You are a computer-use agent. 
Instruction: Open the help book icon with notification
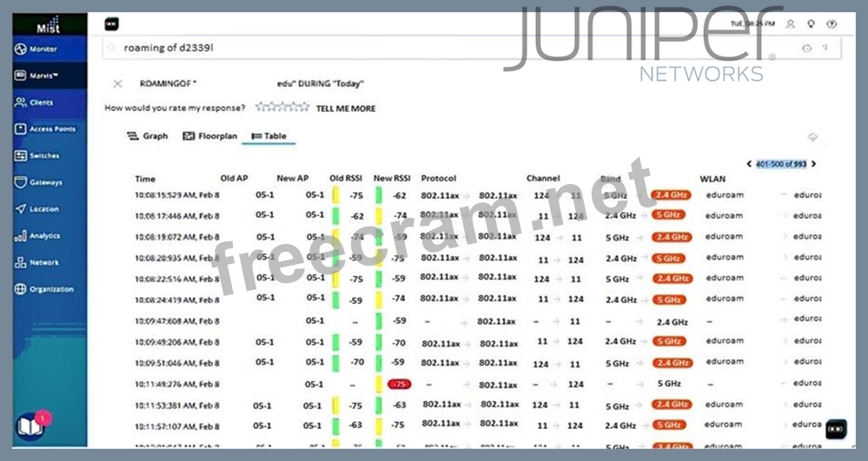coord(30,426)
